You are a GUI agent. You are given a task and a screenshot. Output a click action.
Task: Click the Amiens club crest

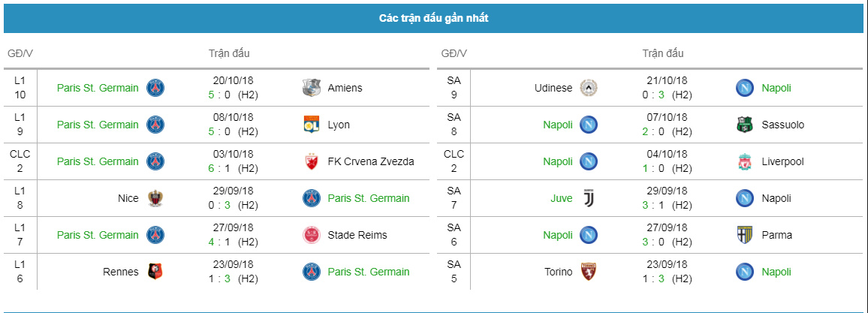pyautogui.click(x=312, y=88)
